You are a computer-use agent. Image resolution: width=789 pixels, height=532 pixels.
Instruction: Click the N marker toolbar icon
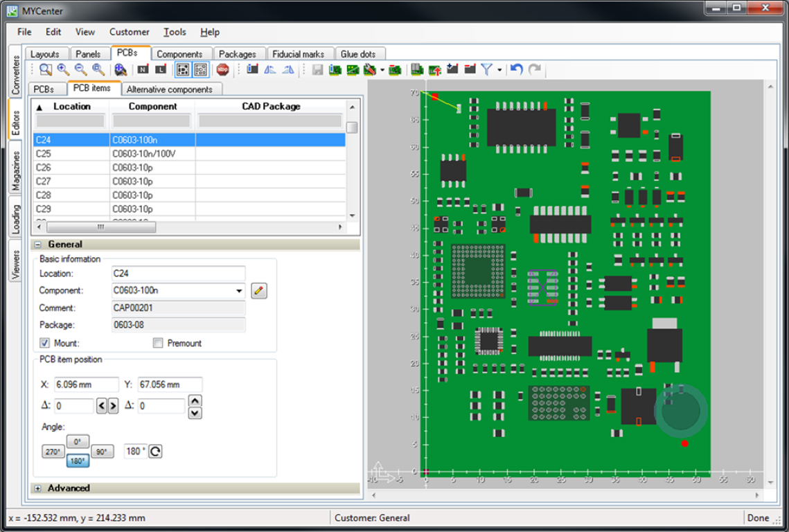(143, 69)
